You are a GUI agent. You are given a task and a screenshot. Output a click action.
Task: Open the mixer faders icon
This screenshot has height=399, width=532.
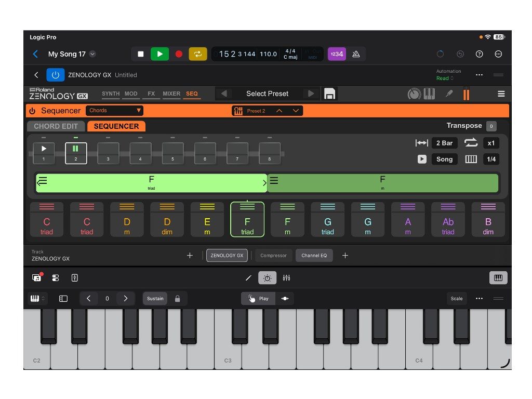(286, 278)
